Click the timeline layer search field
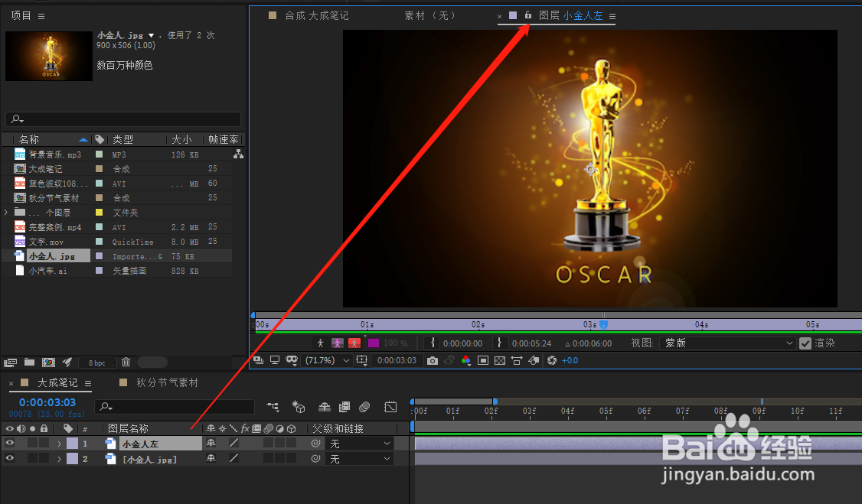The height and width of the screenshot is (504, 862). (175, 407)
